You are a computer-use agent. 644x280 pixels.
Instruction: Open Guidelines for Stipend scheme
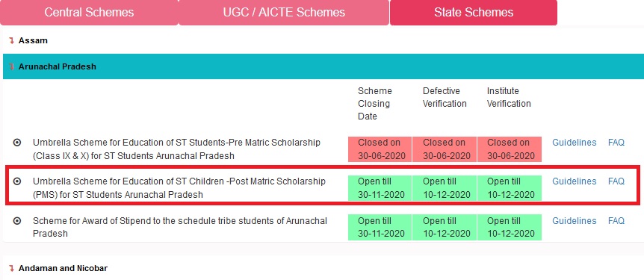coord(575,220)
